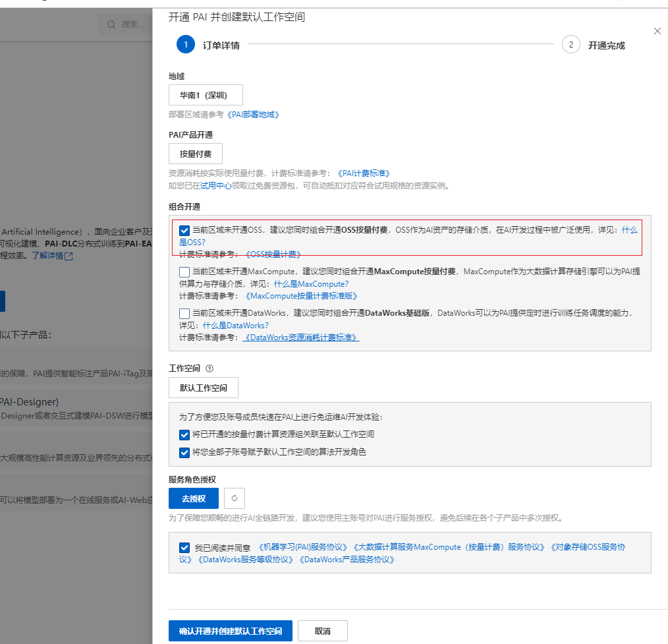Enable the DataWorks basic edition checkbox
Screen dimensions: 668x644
(184, 313)
